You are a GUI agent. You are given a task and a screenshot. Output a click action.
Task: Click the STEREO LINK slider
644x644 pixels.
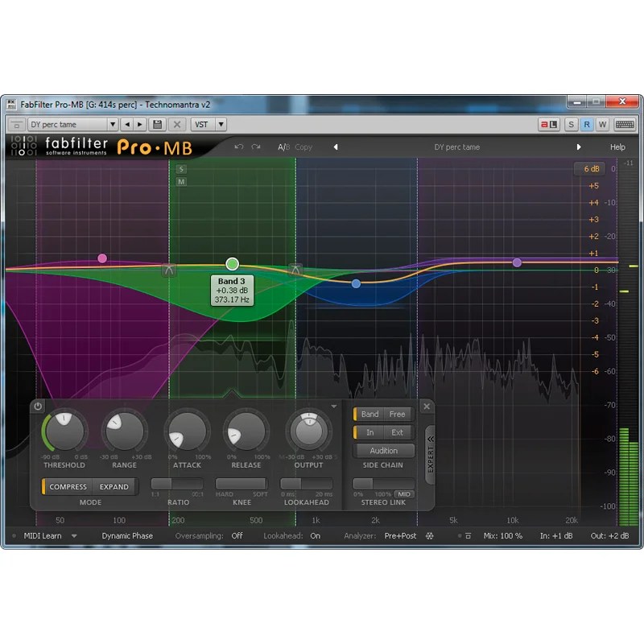coord(383,484)
